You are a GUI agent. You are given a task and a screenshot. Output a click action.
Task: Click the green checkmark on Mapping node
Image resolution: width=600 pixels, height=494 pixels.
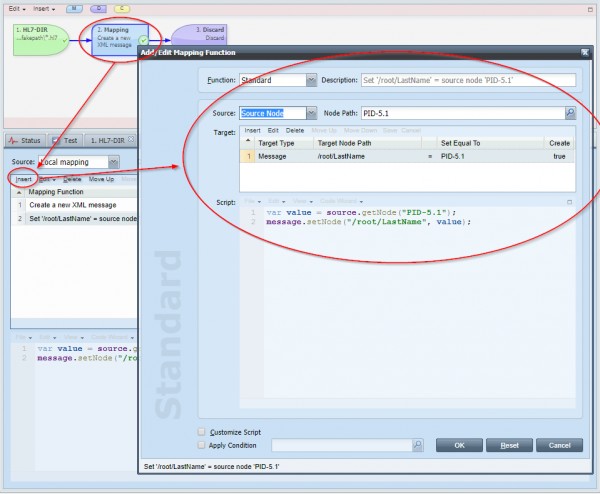point(143,40)
